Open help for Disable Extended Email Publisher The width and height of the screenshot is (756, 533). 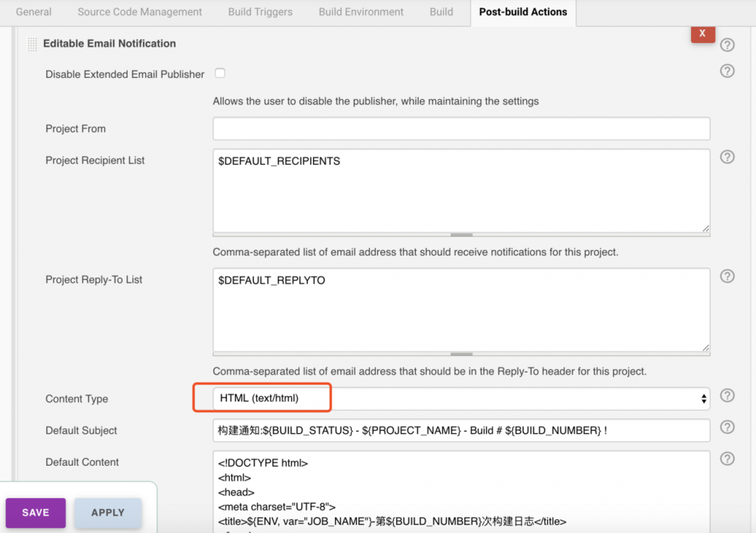click(x=727, y=70)
